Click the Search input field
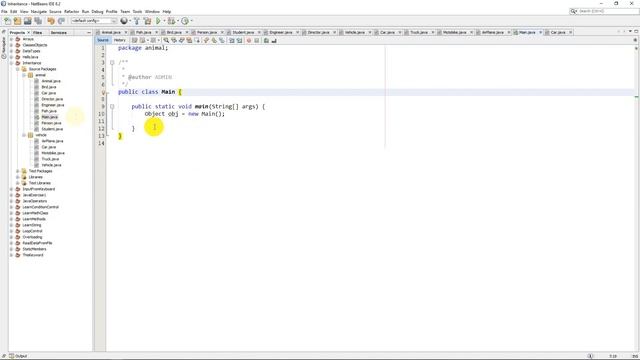Viewport: 640px width, 360px height. click(607, 11)
